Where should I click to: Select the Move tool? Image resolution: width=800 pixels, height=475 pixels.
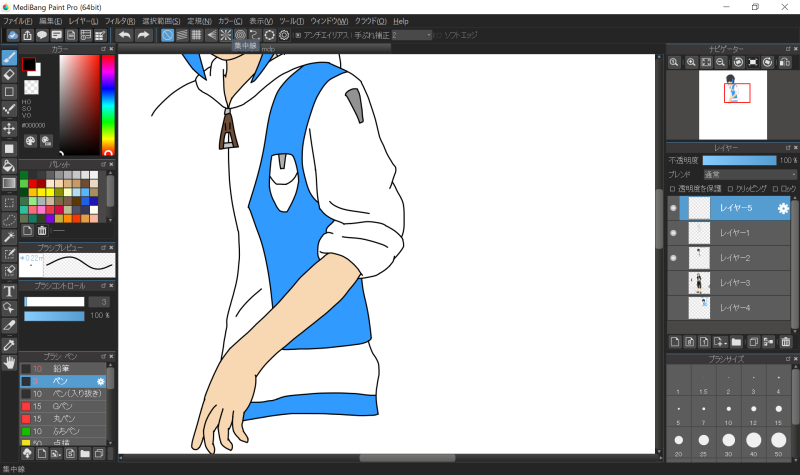(9, 129)
